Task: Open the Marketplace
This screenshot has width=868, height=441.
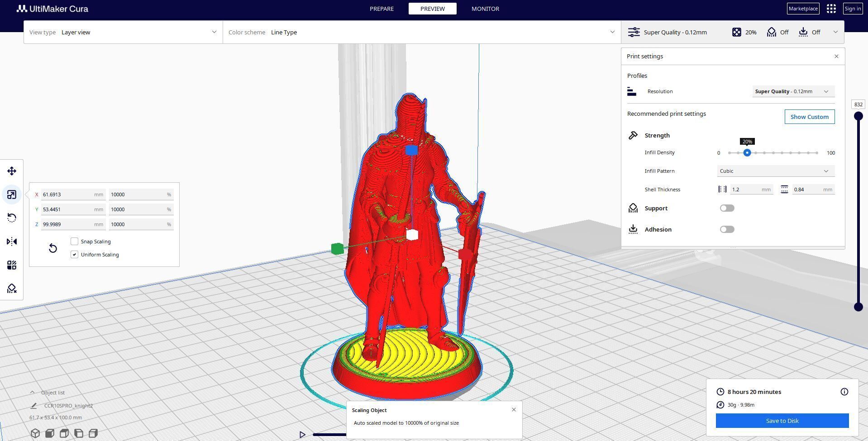Action: click(x=803, y=9)
